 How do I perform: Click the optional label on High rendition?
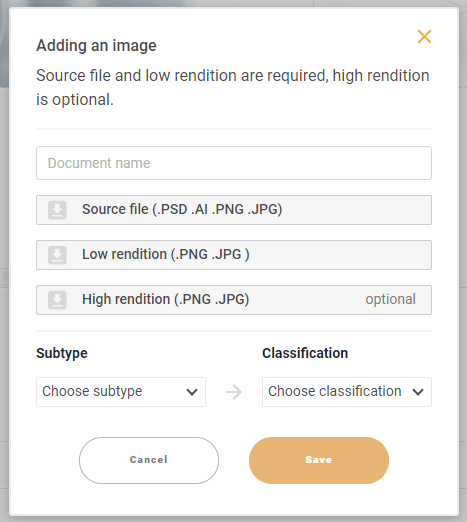(x=390, y=299)
